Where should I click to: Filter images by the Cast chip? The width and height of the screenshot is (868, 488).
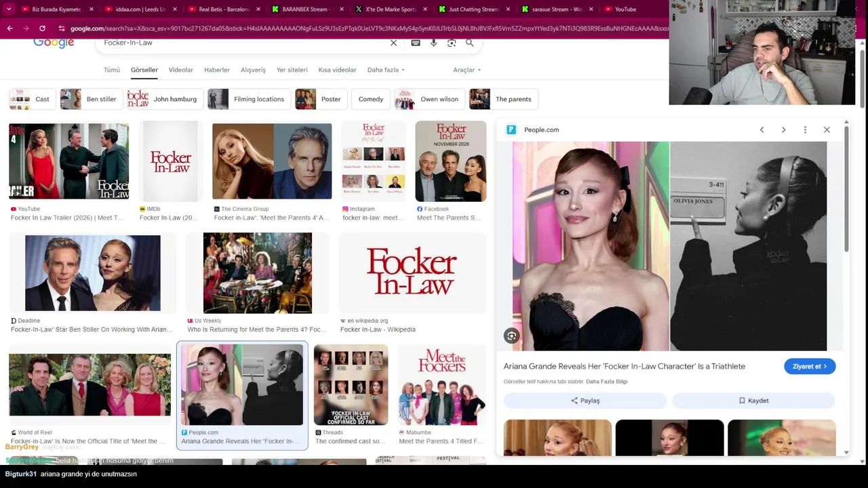pyautogui.click(x=31, y=99)
